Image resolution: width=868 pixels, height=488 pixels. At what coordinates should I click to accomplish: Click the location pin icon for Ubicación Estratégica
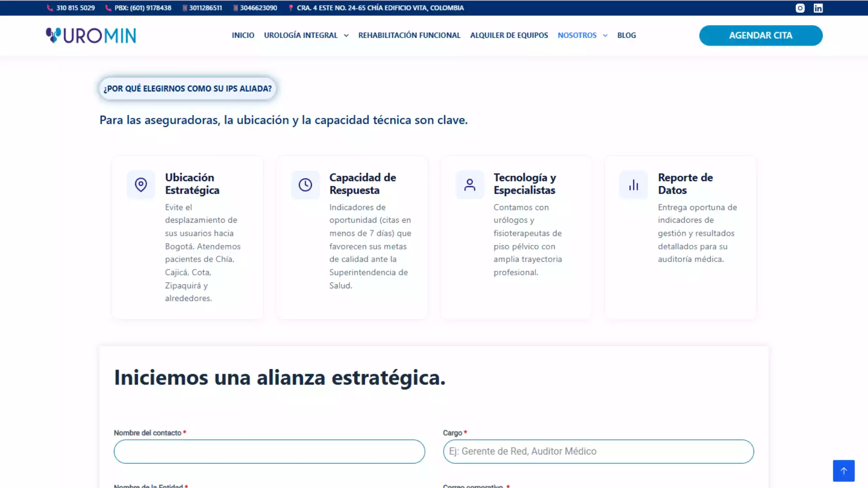(x=141, y=184)
